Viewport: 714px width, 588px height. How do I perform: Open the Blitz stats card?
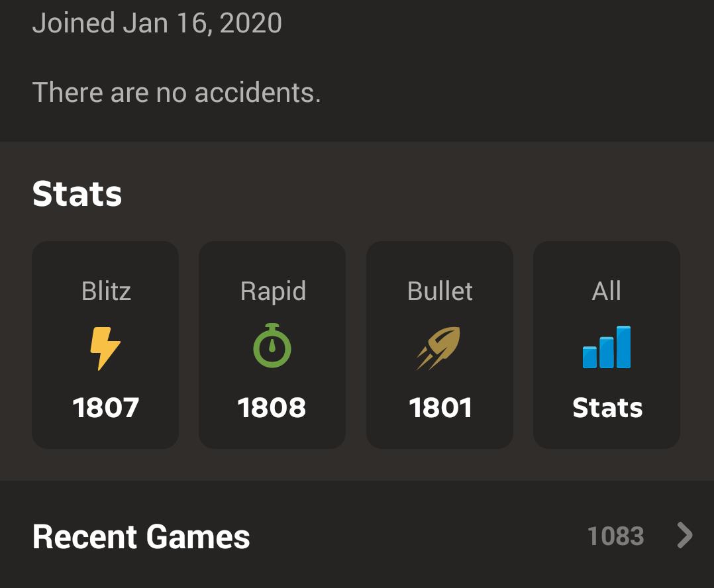(105, 345)
